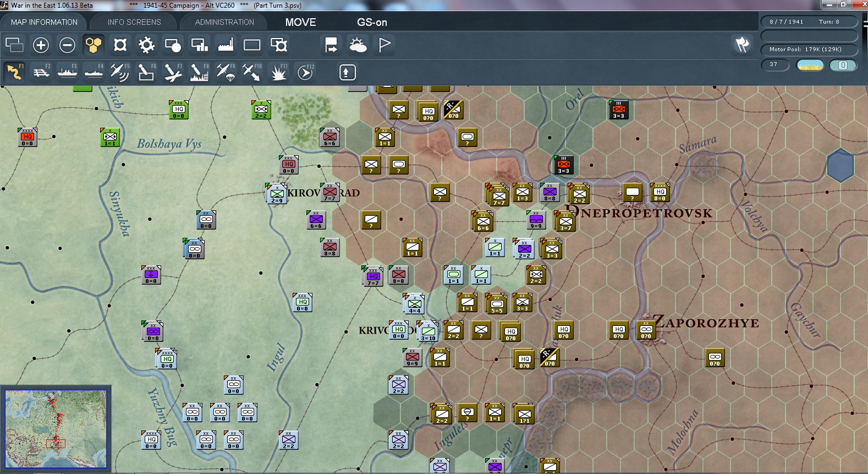Open the MAP INFORMATION tab
This screenshot has width=868, height=474.
44,22
